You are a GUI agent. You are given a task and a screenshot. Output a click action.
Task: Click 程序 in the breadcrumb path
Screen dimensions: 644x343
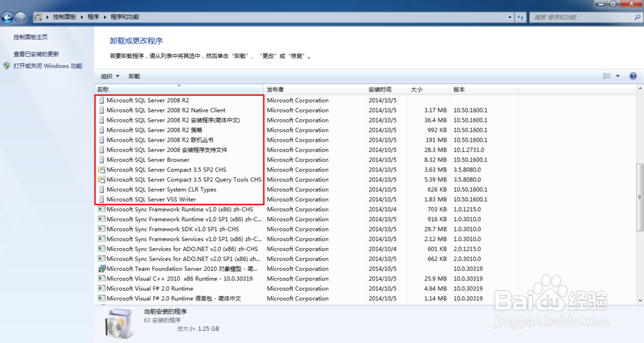coord(93,17)
